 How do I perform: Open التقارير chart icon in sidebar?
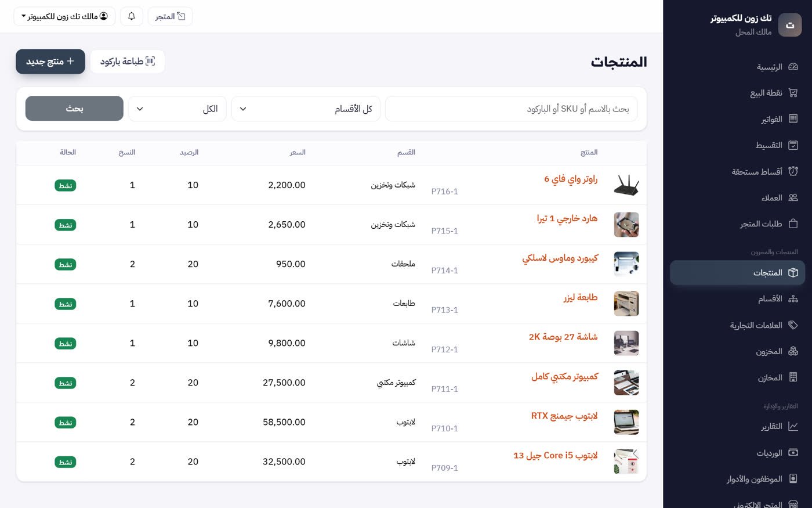pyautogui.click(x=793, y=427)
